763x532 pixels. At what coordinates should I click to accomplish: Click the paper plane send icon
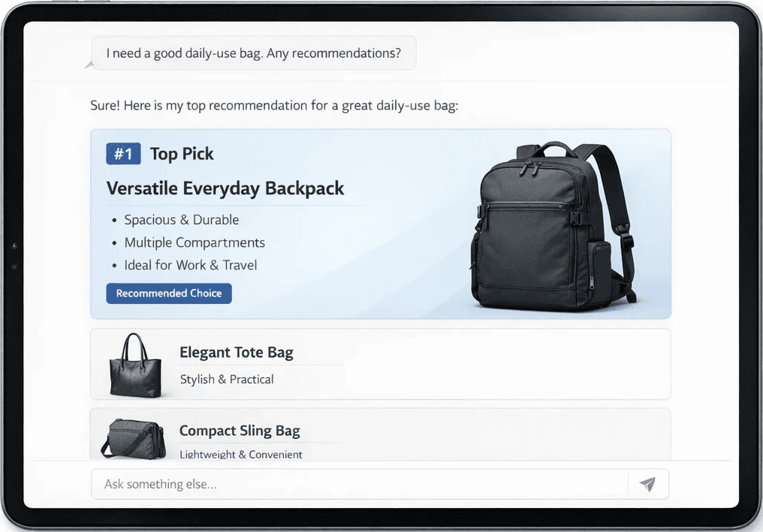647,484
